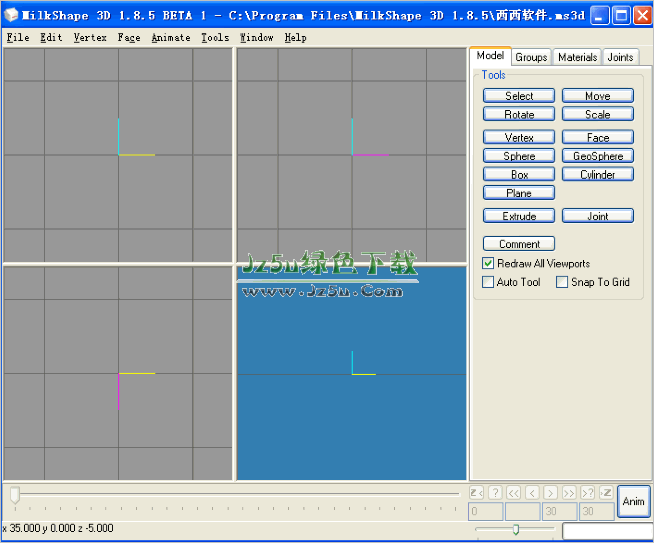This screenshot has width=654, height=543.
Task: Enable the Auto Tool checkbox
Action: tap(488, 282)
